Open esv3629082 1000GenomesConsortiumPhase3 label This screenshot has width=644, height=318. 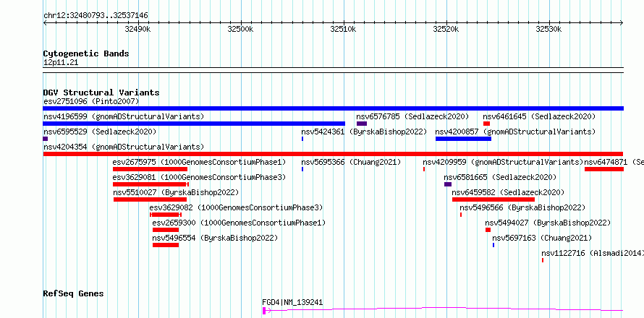coord(236,207)
